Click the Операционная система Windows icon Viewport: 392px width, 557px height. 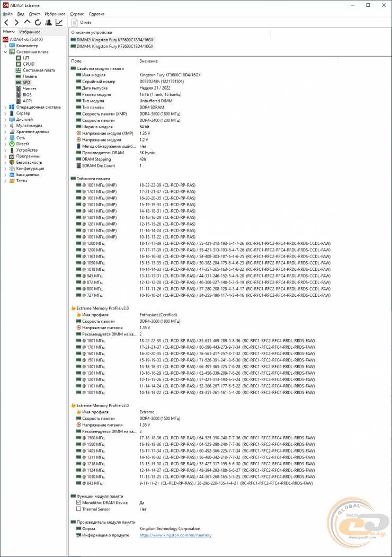click(x=12, y=107)
